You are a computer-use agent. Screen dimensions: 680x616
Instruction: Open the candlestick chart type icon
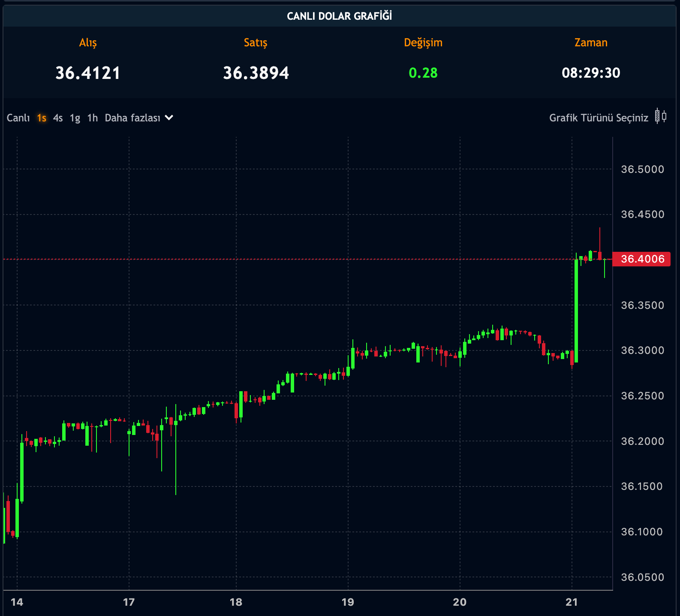661,116
